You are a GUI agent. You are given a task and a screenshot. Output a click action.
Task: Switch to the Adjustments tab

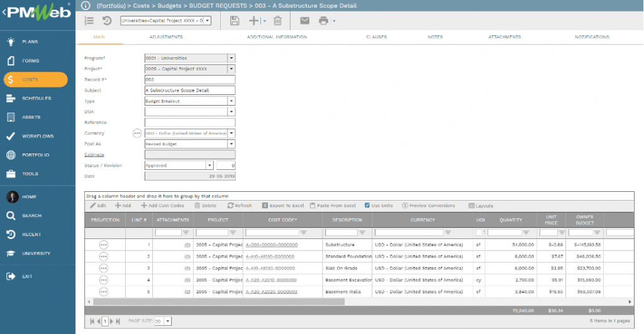tap(166, 37)
